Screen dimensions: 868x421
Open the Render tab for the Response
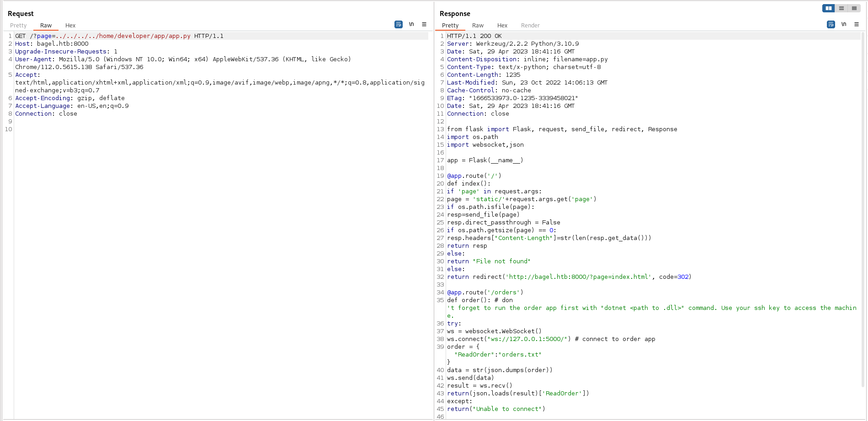point(530,25)
